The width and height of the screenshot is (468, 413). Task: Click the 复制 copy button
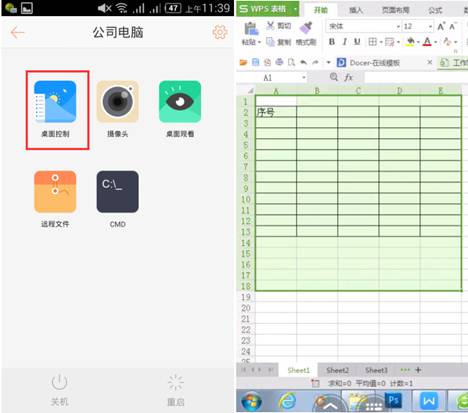tap(279, 42)
